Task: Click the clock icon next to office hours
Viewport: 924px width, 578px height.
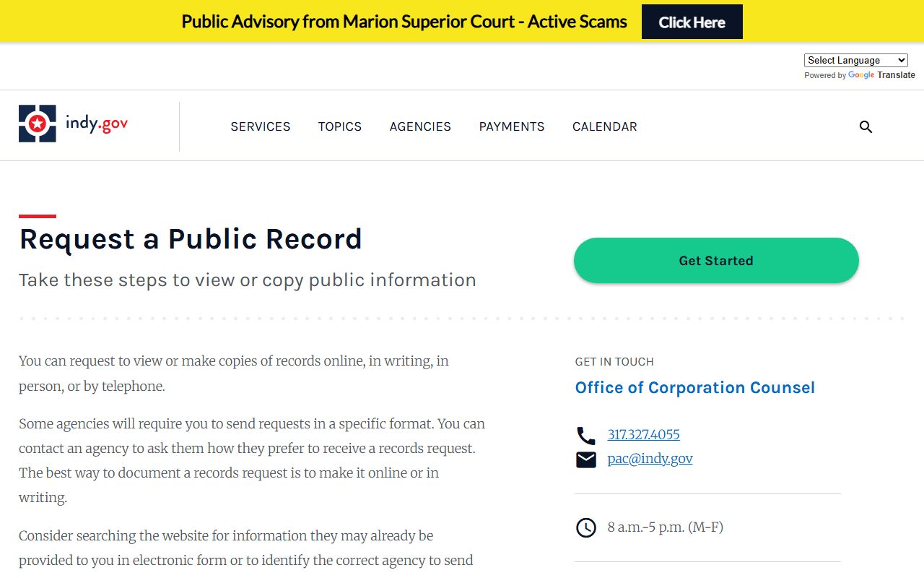Action: (x=585, y=527)
